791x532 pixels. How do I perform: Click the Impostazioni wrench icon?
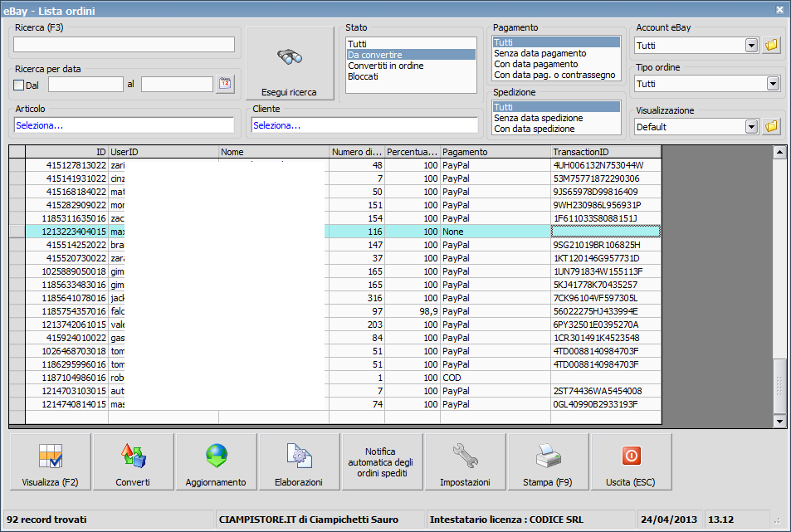tap(465, 456)
